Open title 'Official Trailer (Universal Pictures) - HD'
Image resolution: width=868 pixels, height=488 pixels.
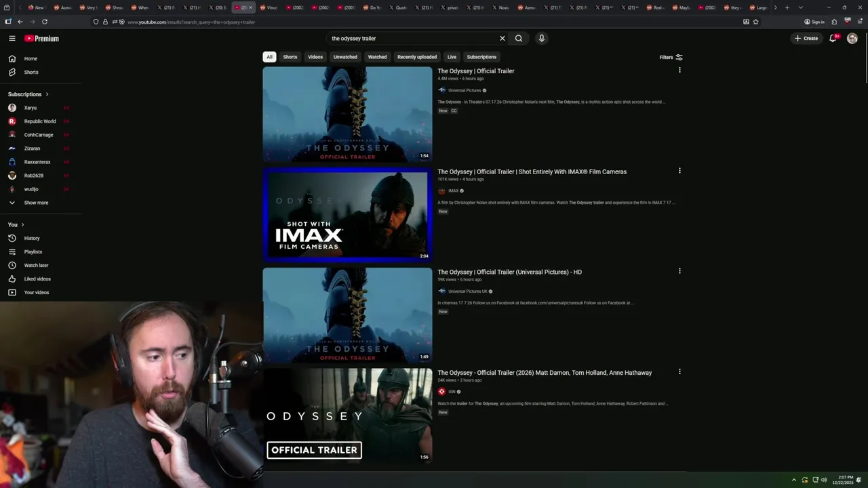click(x=529, y=272)
